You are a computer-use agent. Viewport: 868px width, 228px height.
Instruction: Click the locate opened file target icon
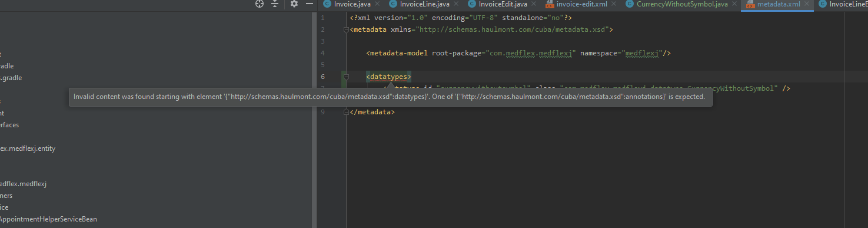260,4
